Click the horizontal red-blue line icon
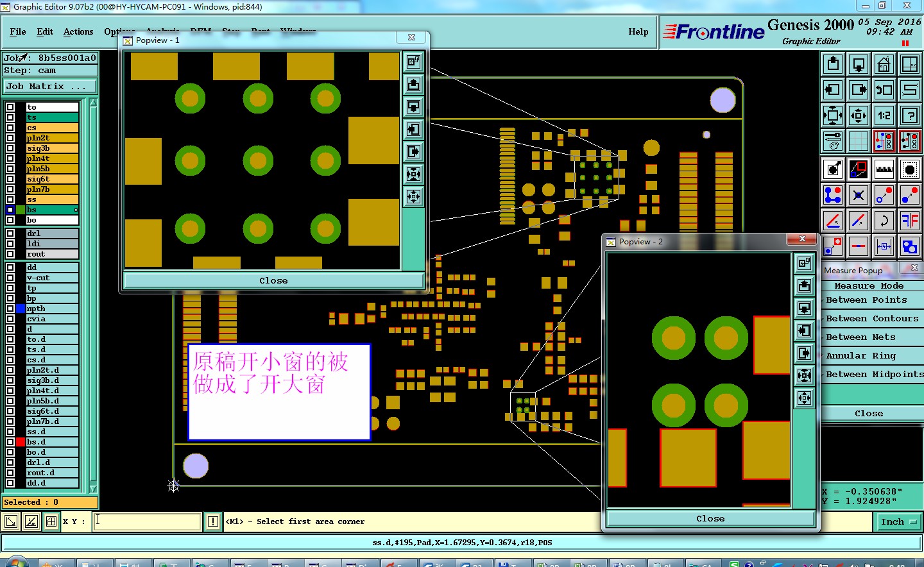This screenshot has width=924, height=567. coord(859,246)
